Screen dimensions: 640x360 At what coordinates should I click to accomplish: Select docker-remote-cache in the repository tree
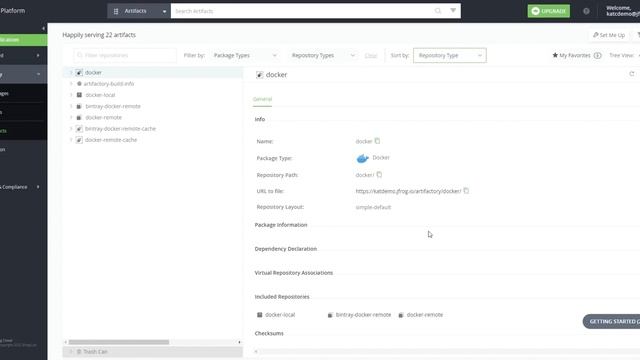click(x=111, y=140)
